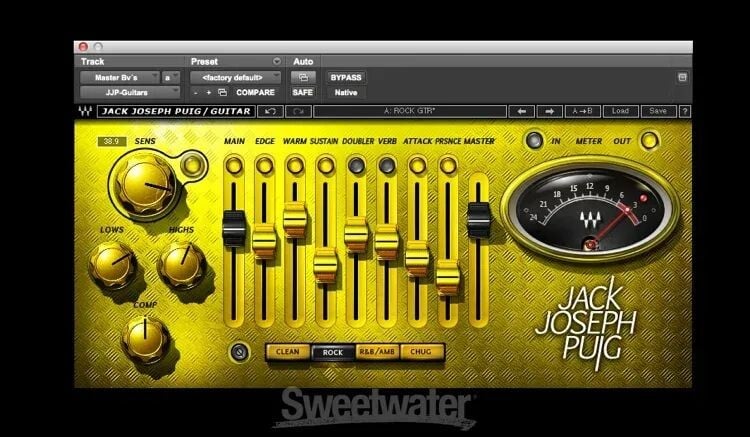Go to previous preset with left arrow
Image resolution: width=750 pixels, height=437 pixels.
[521, 111]
